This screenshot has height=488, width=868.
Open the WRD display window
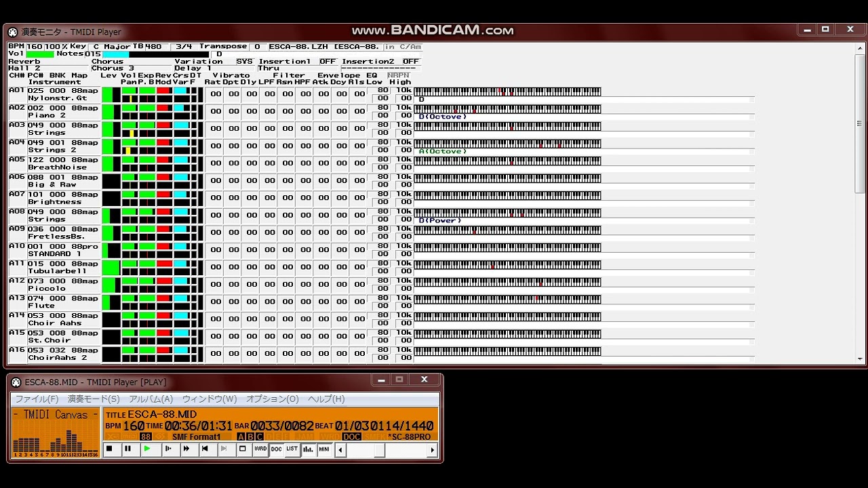pyautogui.click(x=260, y=449)
